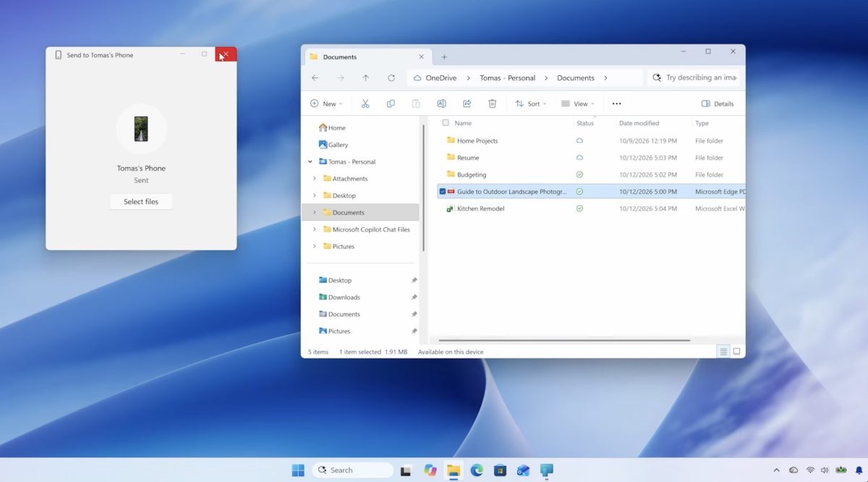Expand the Attachments folder in sidebar
The height and width of the screenshot is (482, 868).
(314, 179)
